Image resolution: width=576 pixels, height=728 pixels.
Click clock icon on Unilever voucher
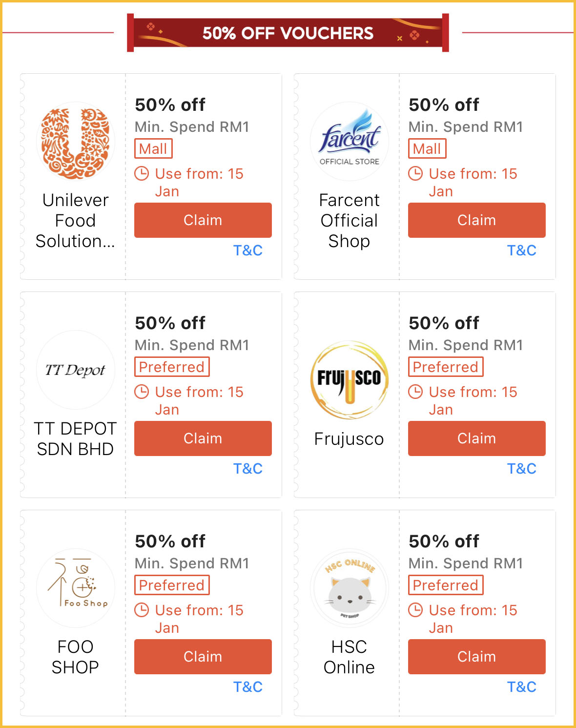[x=142, y=174]
